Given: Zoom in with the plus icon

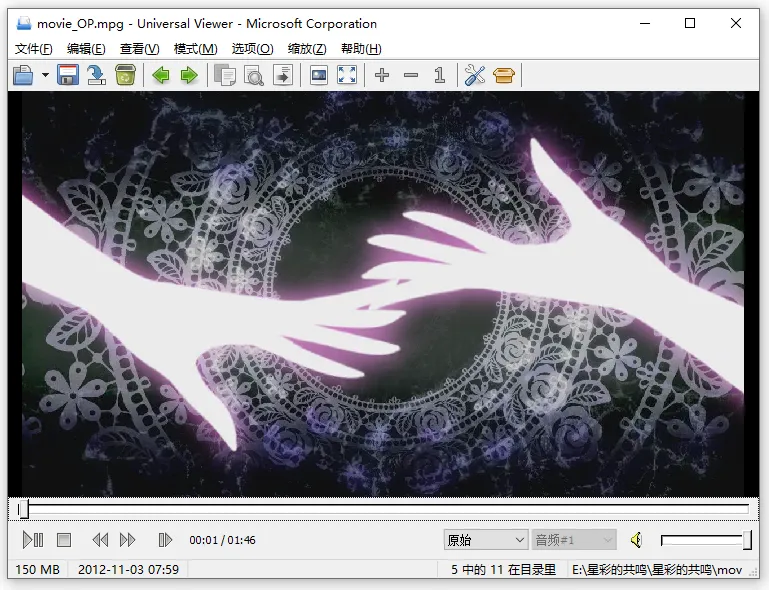Looking at the screenshot, I should [x=382, y=76].
